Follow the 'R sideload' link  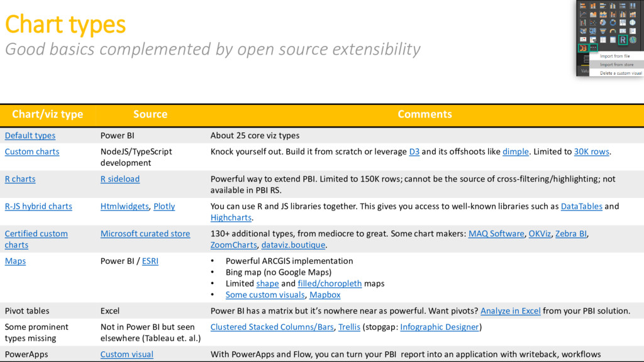[x=120, y=179]
